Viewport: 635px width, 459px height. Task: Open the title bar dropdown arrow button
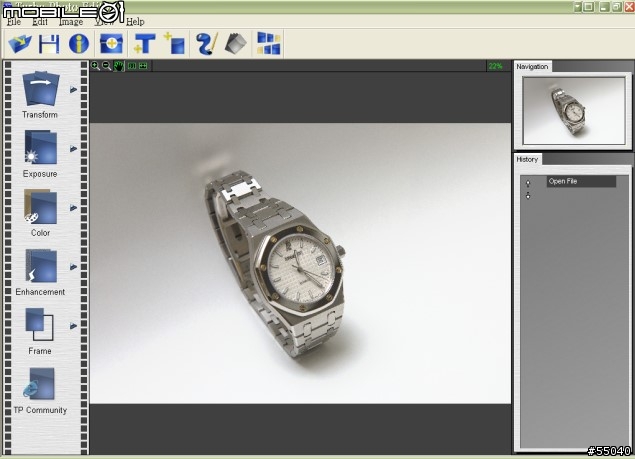[578, 7]
